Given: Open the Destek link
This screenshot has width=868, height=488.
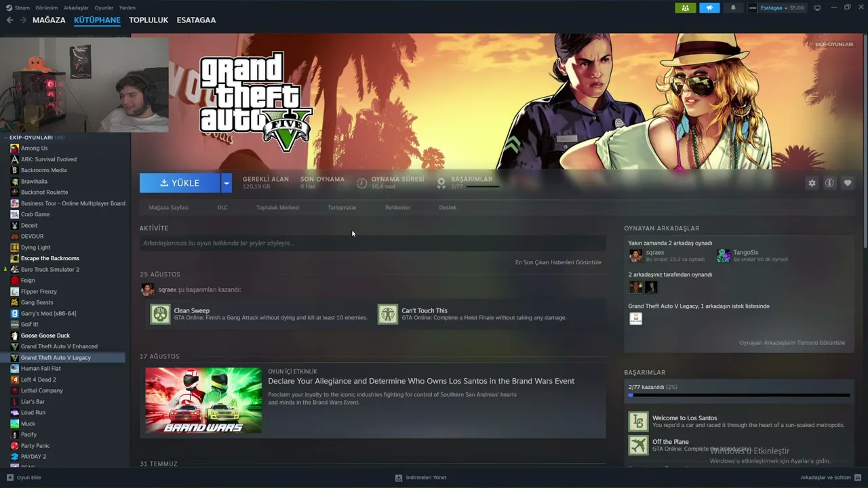Looking at the screenshot, I should (x=448, y=207).
